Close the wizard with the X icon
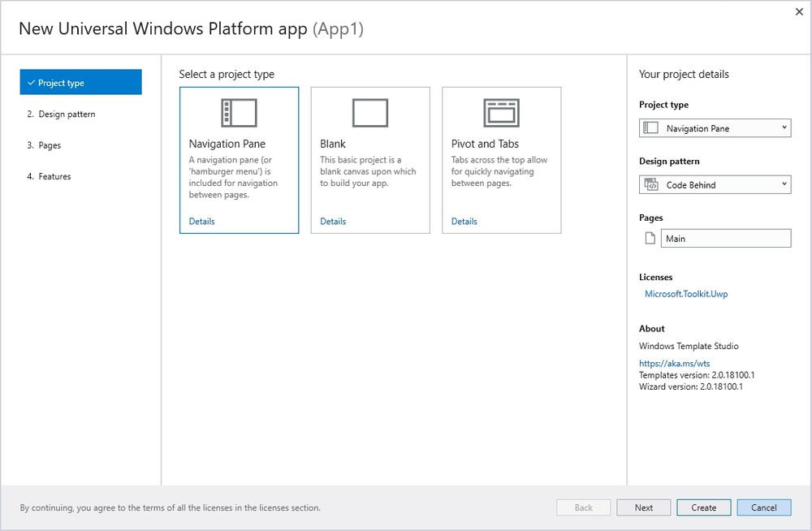The image size is (812, 531). 799,11
